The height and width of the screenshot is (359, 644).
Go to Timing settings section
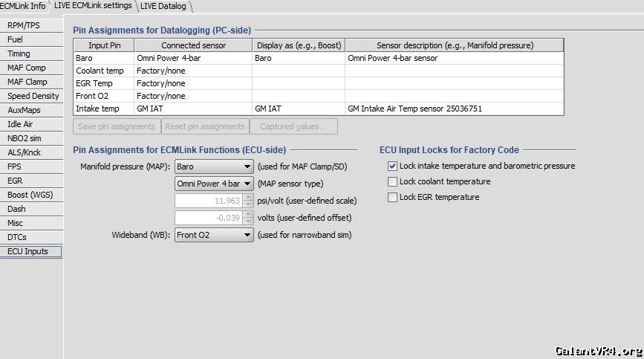19,54
